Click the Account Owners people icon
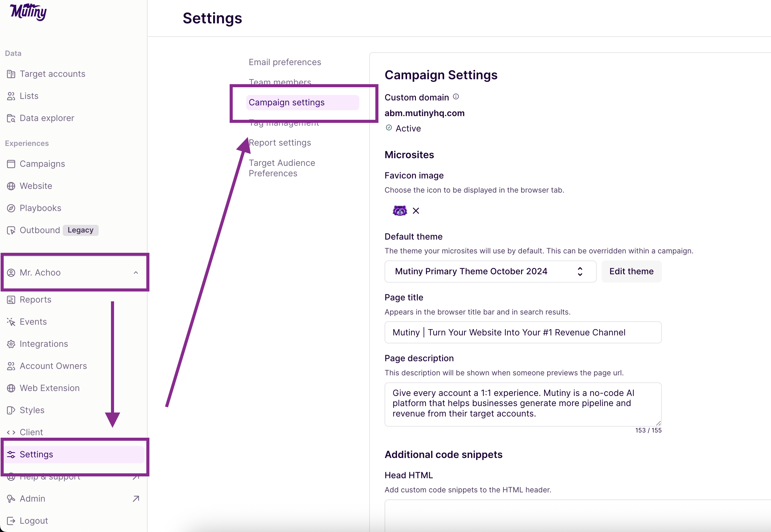This screenshot has height=532, width=771. [x=11, y=366]
